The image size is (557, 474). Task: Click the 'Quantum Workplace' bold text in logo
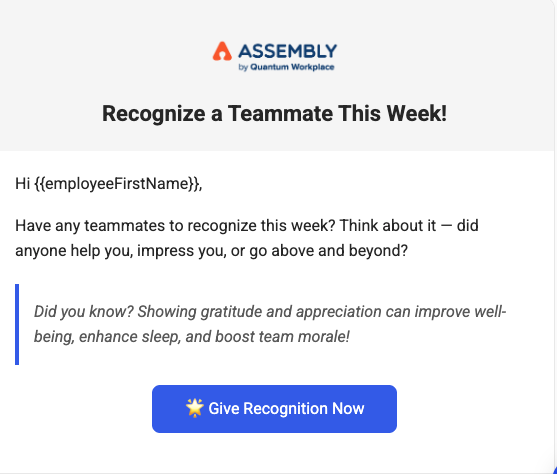[x=292, y=67]
